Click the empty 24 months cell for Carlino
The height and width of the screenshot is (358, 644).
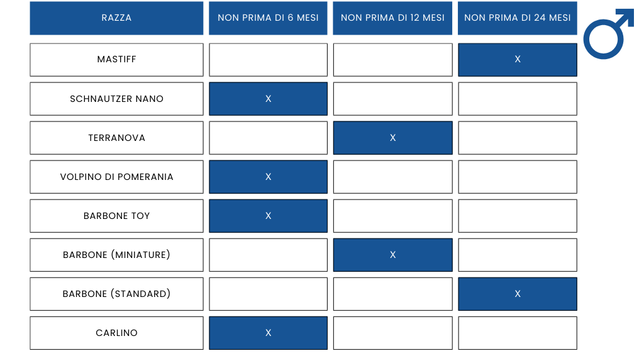[517, 333]
